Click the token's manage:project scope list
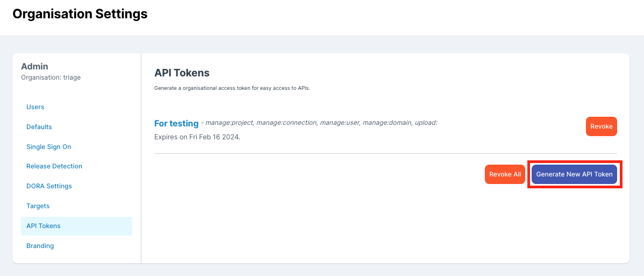644x276 pixels. (x=321, y=123)
